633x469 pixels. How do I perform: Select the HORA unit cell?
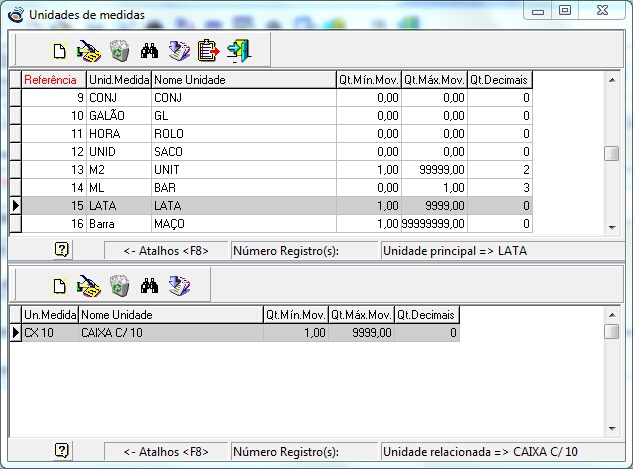pos(119,134)
